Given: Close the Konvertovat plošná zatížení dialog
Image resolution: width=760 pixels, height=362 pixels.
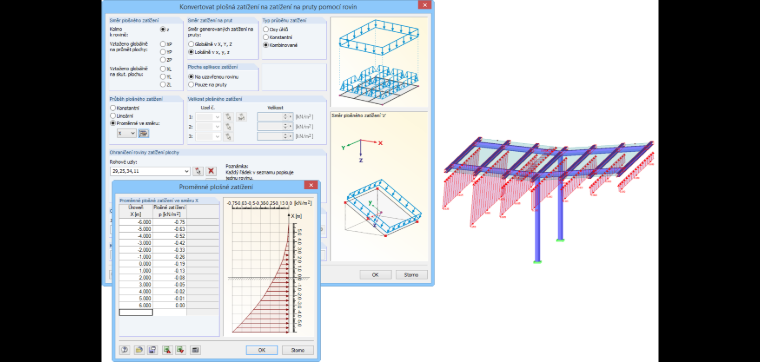Looking at the screenshot, I should [x=425, y=5].
